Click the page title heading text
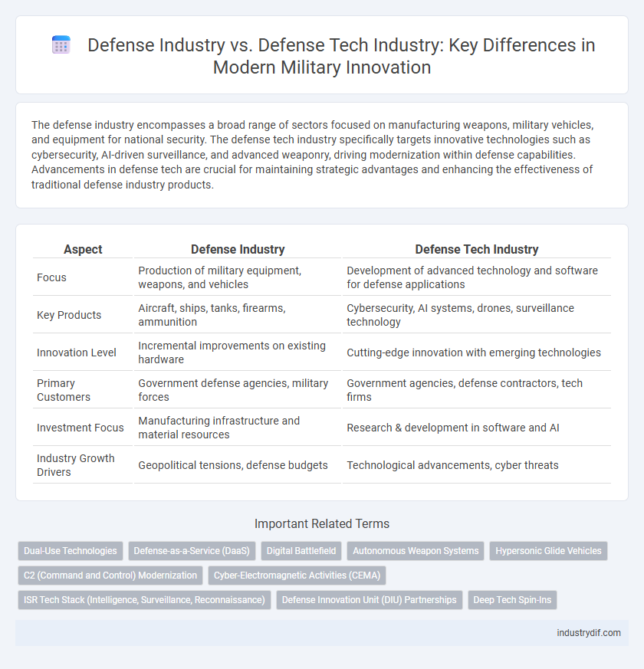The height and width of the screenshot is (669, 644). [341, 56]
